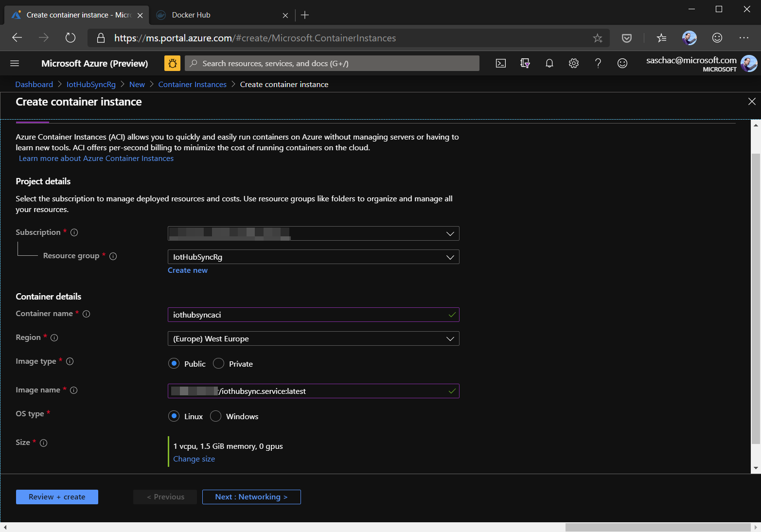Image resolution: width=761 pixels, height=532 pixels.
Task: Open the browser favorites list
Action: tap(661, 38)
